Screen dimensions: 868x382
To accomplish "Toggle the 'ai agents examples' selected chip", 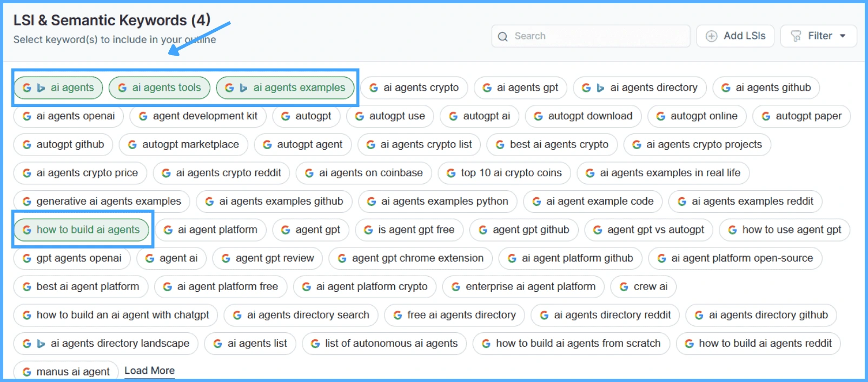I will pyautogui.click(x=285, y=88).
